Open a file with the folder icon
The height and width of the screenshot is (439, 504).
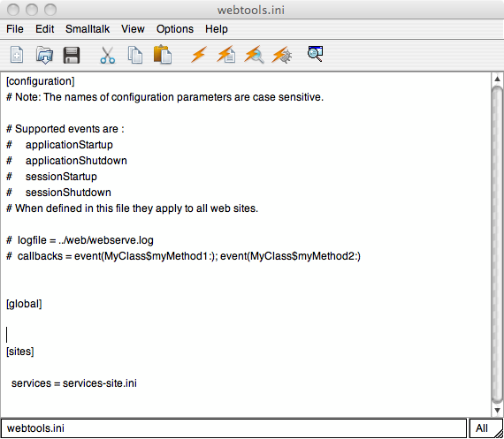pyautogui.click(x=44, y=55)
